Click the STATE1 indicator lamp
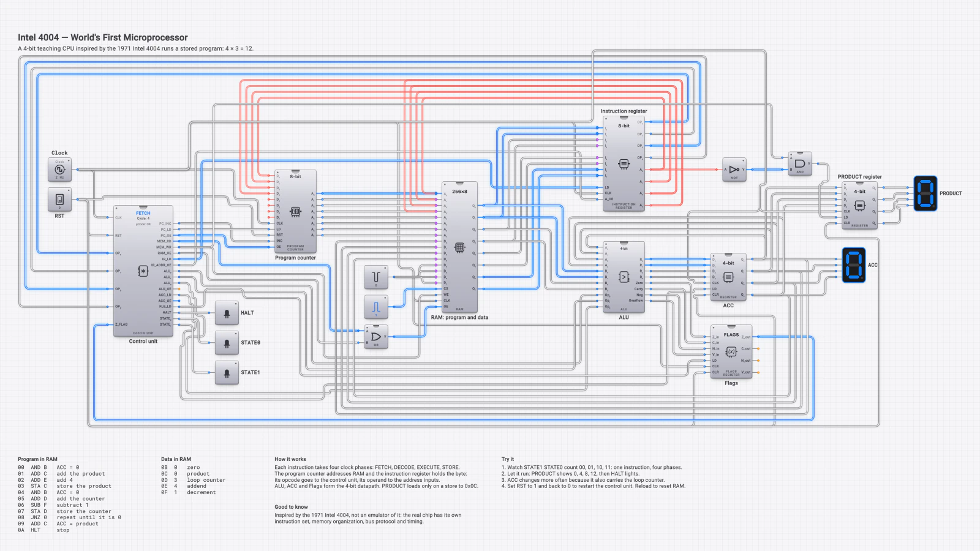The width and height of the screenshot is (980, 551). [x=227, y=373]
